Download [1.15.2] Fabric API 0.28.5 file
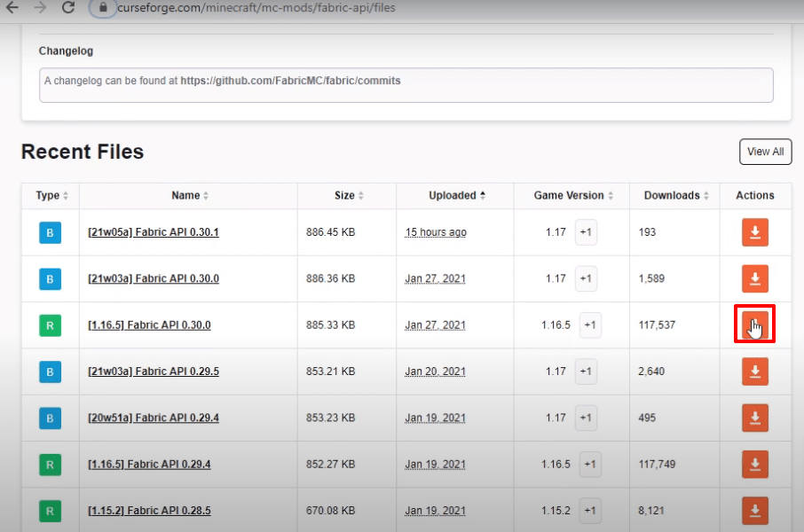This screenshot has width=804, height=532. click(755, 511)
